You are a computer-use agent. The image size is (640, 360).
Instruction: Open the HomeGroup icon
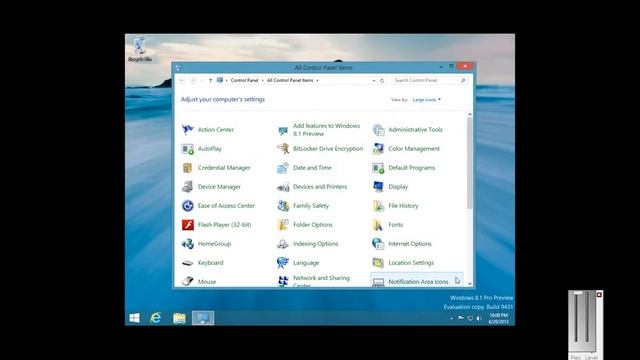click(187, 244)
